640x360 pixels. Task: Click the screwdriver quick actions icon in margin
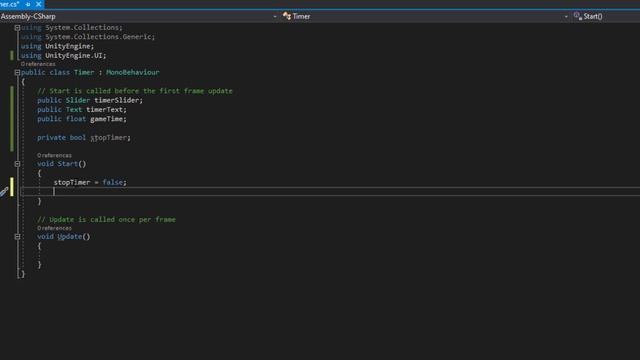(4, 191)
